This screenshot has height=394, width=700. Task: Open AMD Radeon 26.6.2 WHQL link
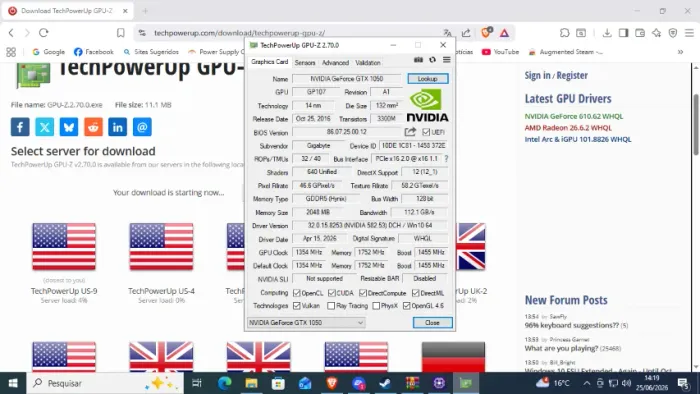(x=568, y=128)
